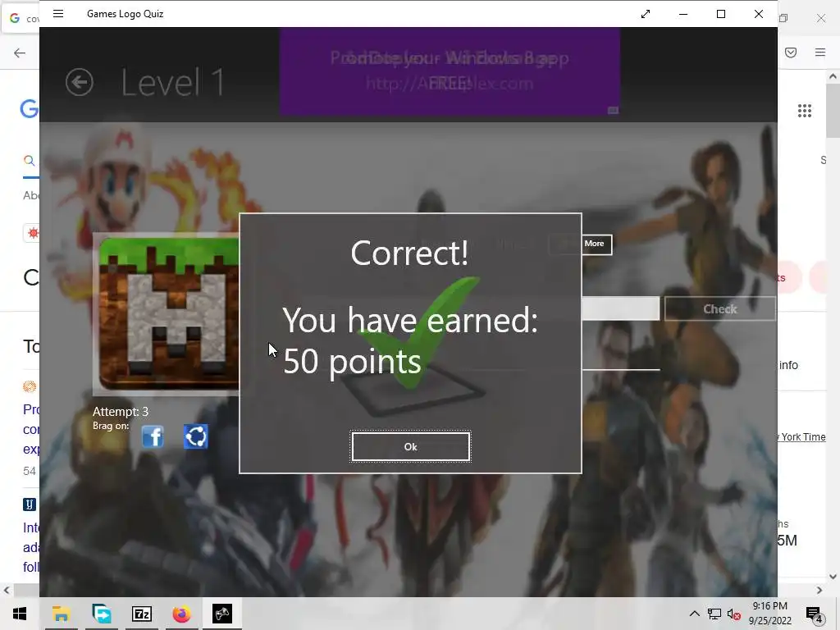Click the Pocket icon in Firefox
840x630 pixels.
click(x=791, y=52)
